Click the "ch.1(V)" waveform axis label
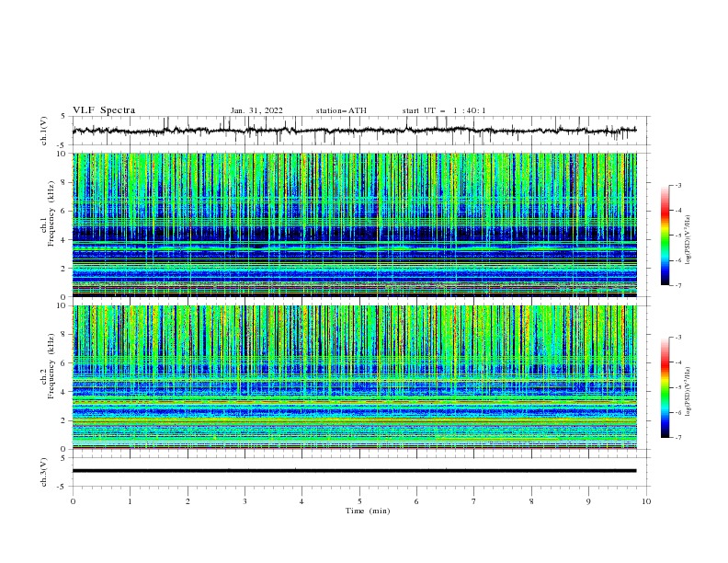The width and height of the screenshot is (728, 563). pos(44,131)
